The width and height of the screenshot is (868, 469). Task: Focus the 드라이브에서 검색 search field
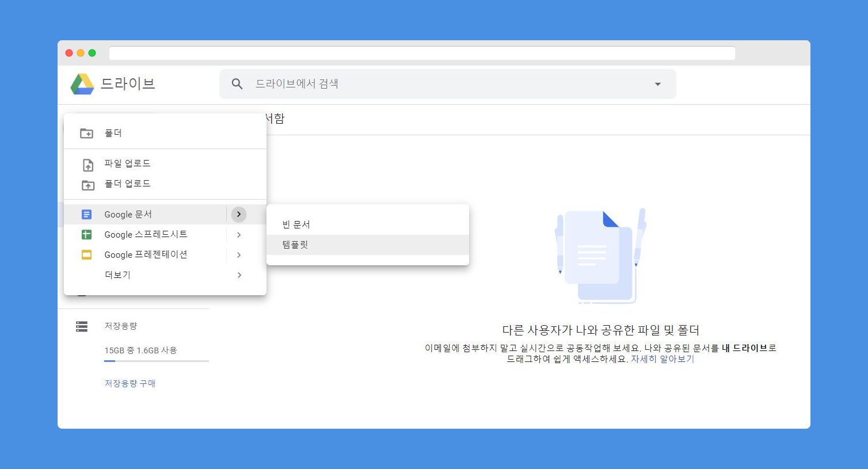(448, 84)
